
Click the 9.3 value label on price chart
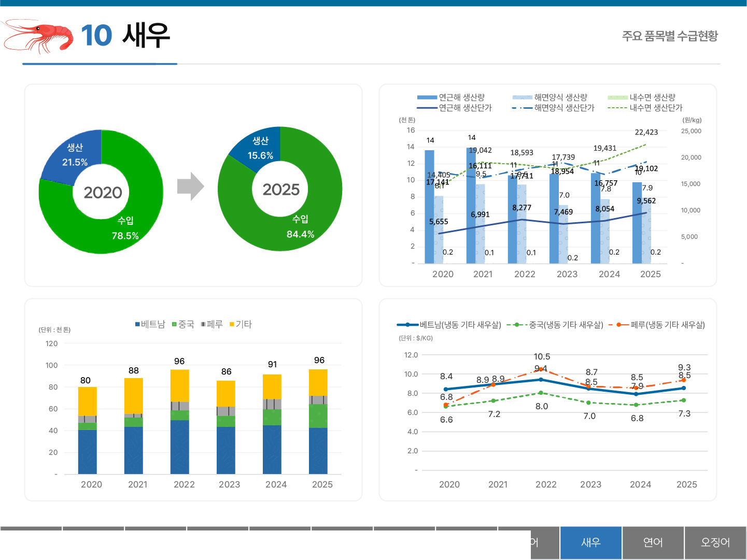pyautogui.click(x=684, y=368)
